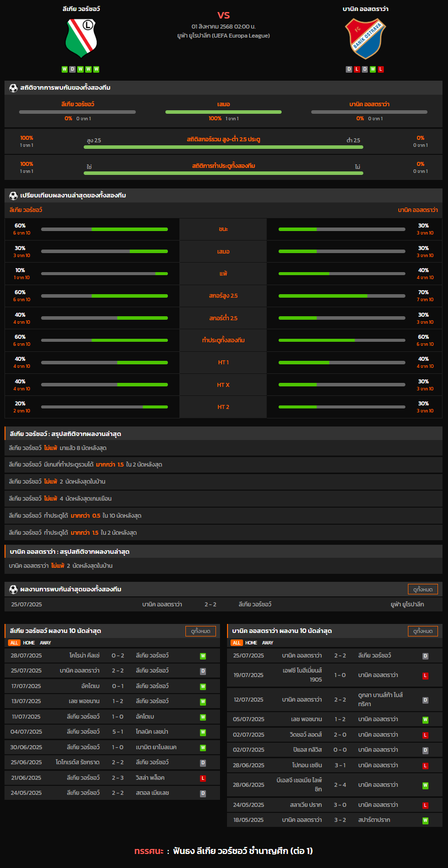Click L badge in Baník's 19/07/2025 row
The image size is (448, 868).
(x=425, y=676)
